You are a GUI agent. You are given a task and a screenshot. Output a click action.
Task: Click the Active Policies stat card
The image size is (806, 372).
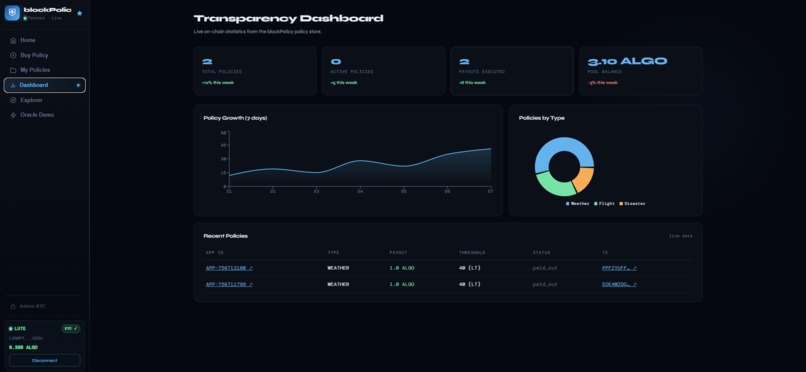(x=383, y=71)
